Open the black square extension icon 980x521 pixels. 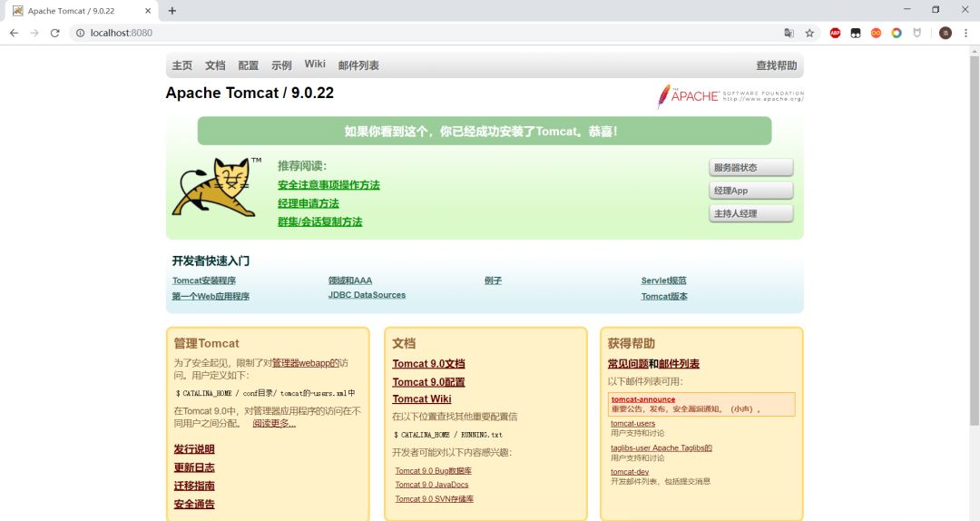[856, 34]
